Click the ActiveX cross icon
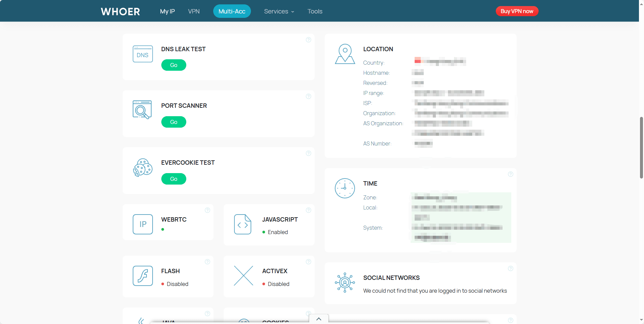 [x=244, y=276]
